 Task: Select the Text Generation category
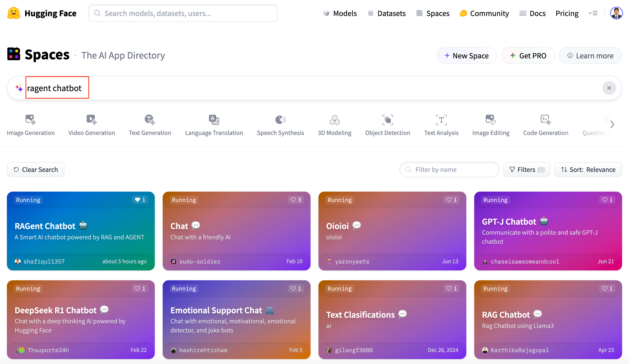[x=150, y=125]
